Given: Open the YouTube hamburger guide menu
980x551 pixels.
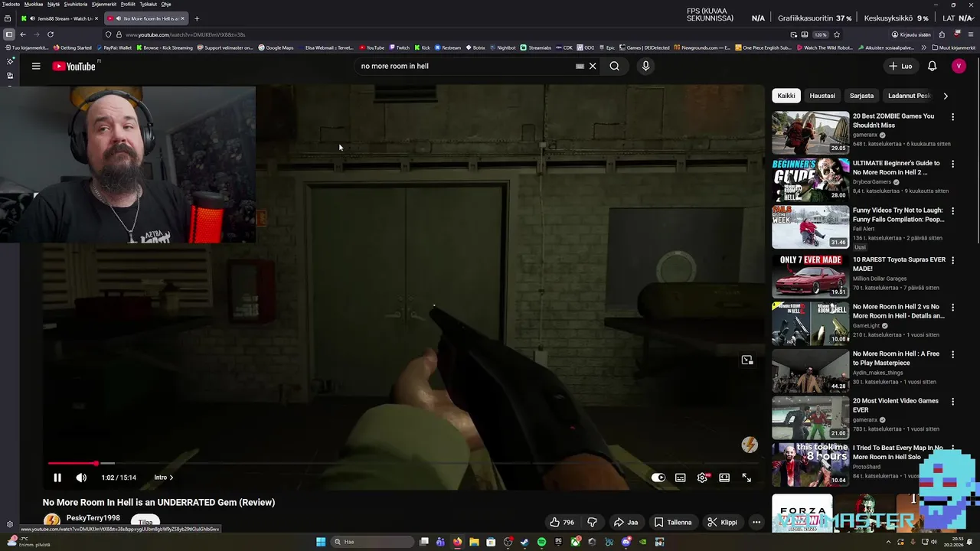Looking at the screenshot, I should (36, 67).
